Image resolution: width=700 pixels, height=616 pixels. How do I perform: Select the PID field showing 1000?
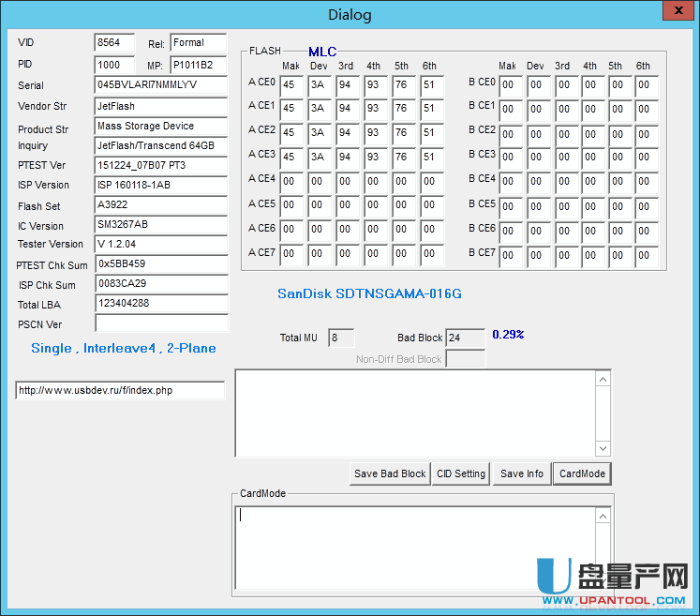click(114, 66)
